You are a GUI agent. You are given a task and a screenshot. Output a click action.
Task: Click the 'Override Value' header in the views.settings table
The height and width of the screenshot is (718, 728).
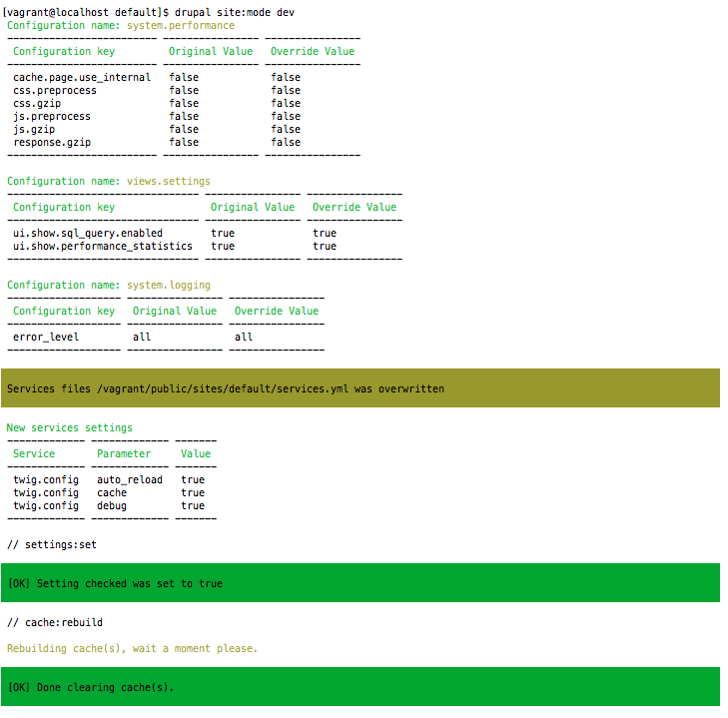tap(355, 207)
